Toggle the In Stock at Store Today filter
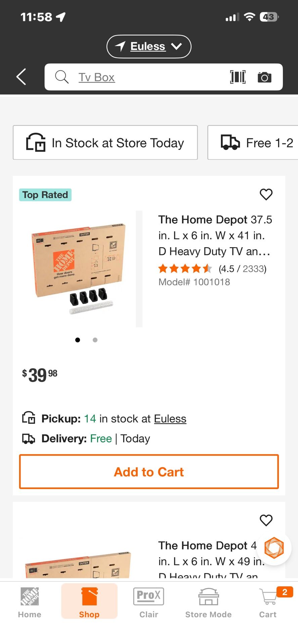Image resolution: width=298 pixels, height=644 pixels. (x=105, y=143)
